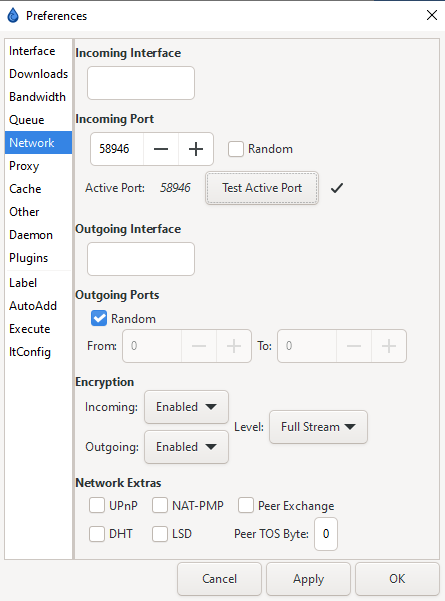
Task: Uncheck Random outgoing ports checkbox
Action: (x=99, y=319)
